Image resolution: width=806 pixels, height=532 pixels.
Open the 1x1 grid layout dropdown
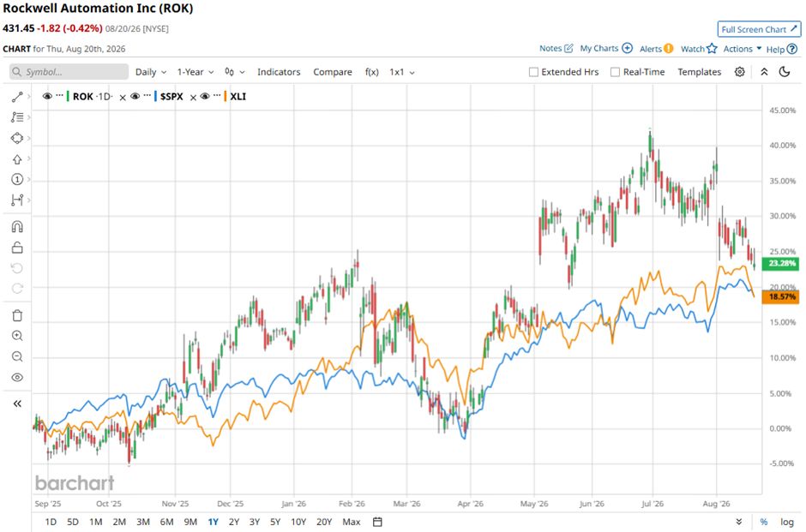click(x=402, y=72)
